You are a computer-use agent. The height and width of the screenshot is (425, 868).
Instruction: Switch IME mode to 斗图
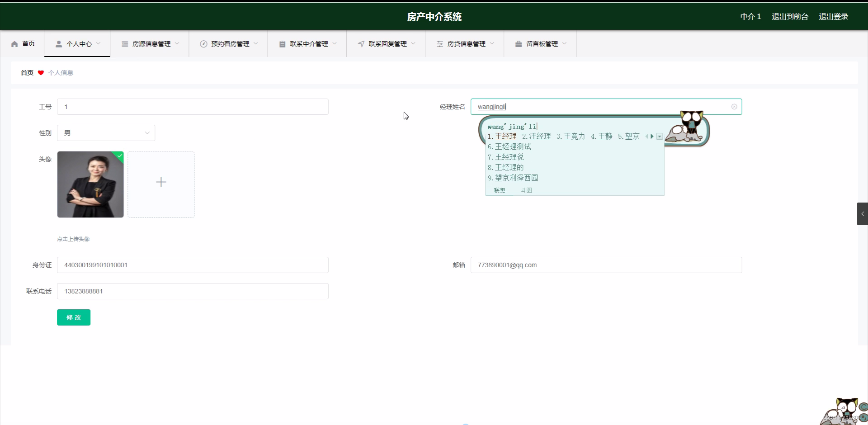coord(526,190)
